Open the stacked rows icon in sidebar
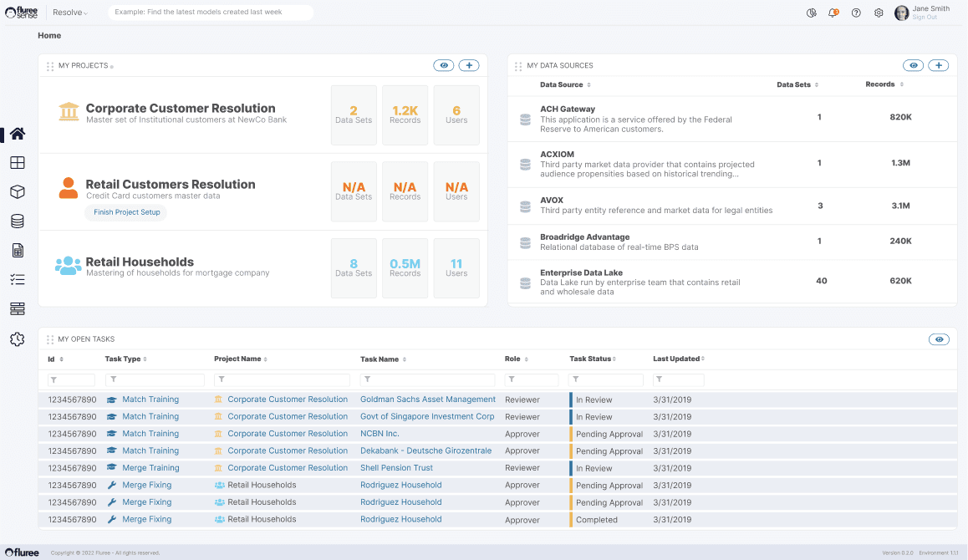The image size is (968, 560). click(x=18, y=308)
